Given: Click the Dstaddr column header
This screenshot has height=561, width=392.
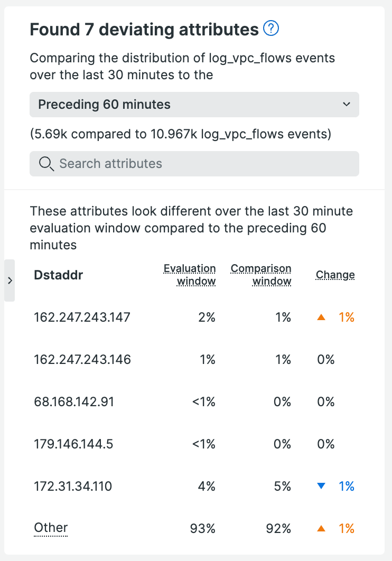Looking at the screenshot, I should tap(58, 275).
